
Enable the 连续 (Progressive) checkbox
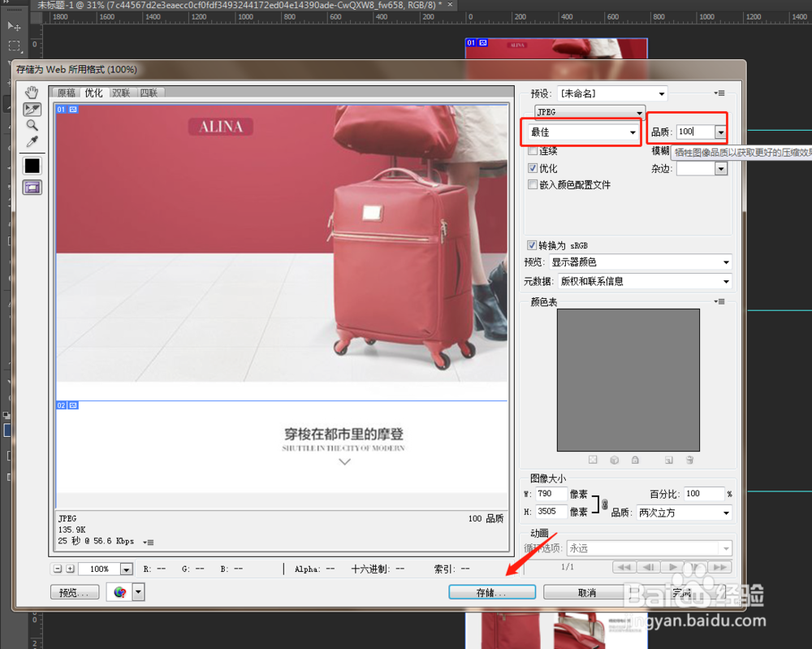533,151
